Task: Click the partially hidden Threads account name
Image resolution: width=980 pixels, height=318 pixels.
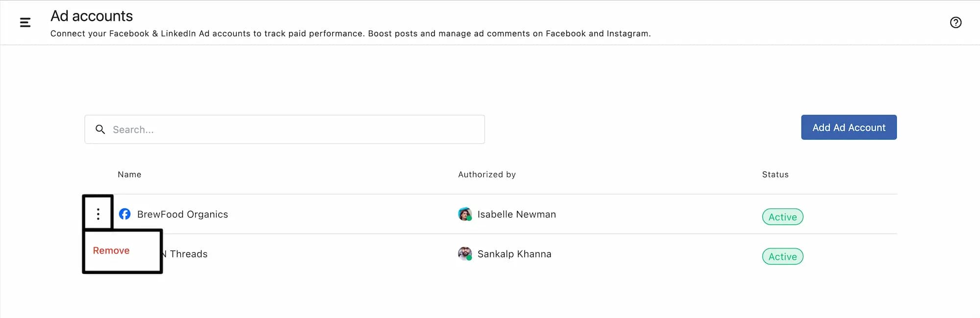Action: [188, 254]
